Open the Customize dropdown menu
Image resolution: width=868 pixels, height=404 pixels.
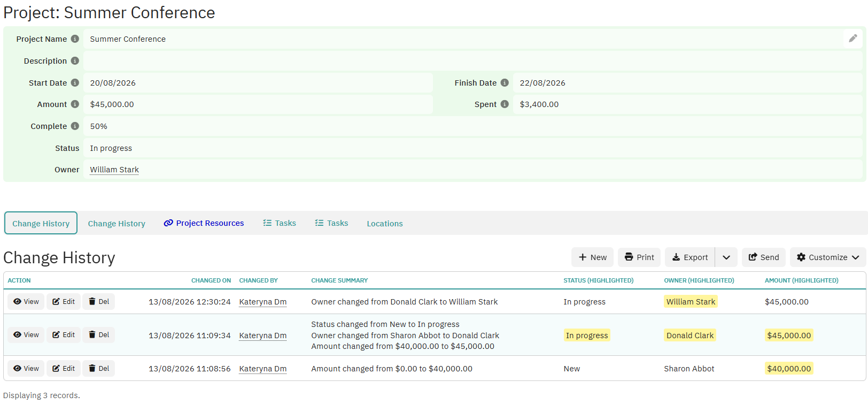(x=828, y=257)
